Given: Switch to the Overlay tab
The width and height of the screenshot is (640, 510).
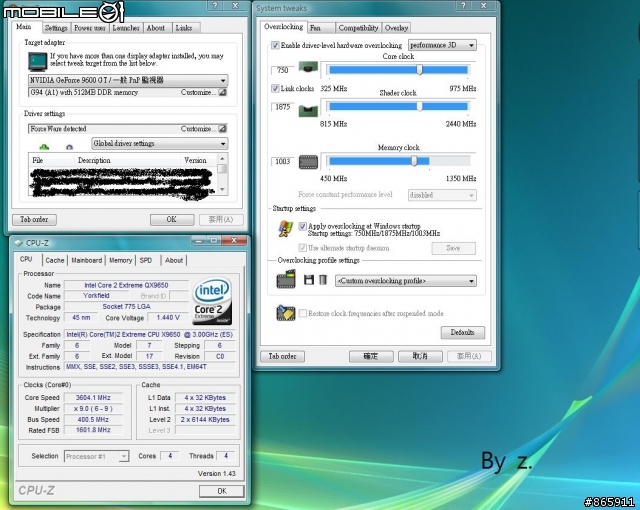Looking at the screenshot, I should [396, 28].
